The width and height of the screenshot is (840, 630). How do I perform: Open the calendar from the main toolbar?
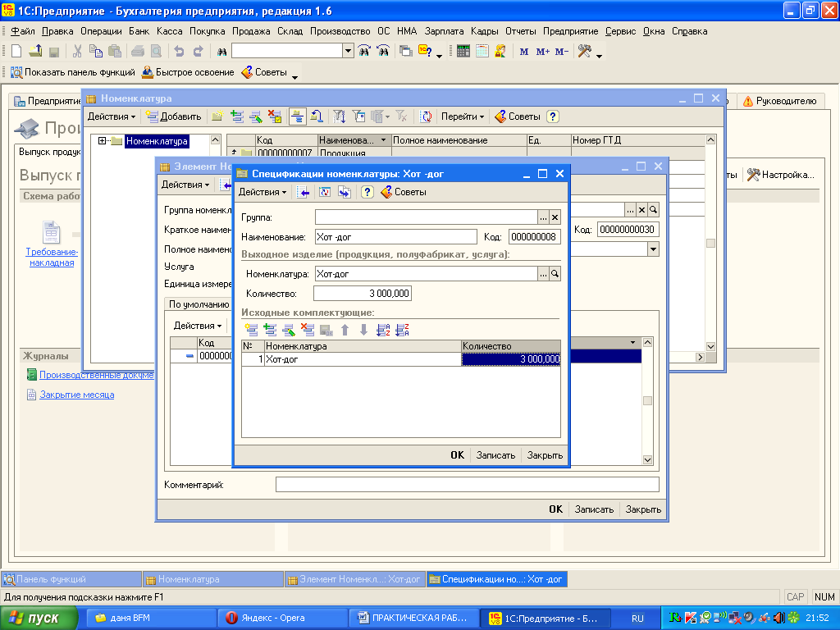tap(482, 52)
